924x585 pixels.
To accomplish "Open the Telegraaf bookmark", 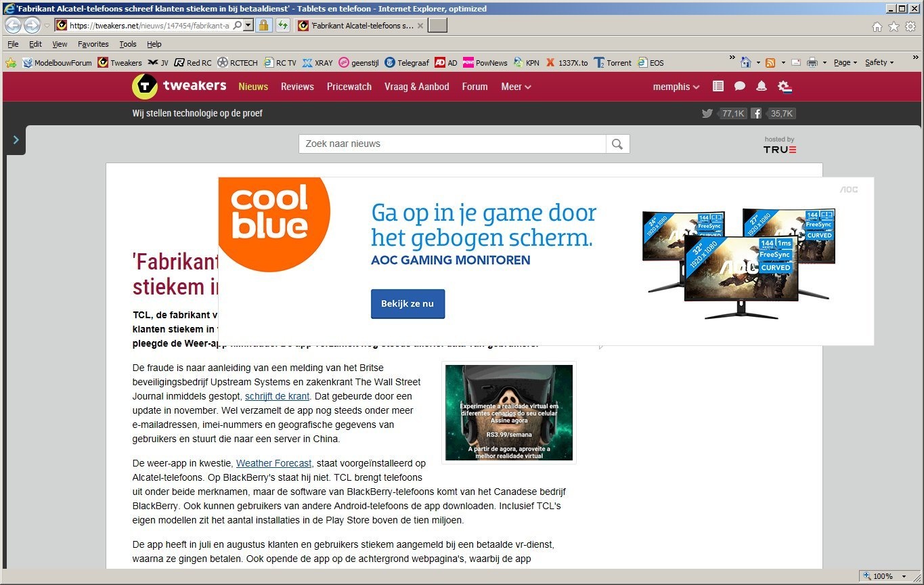I will click(407, 63).
